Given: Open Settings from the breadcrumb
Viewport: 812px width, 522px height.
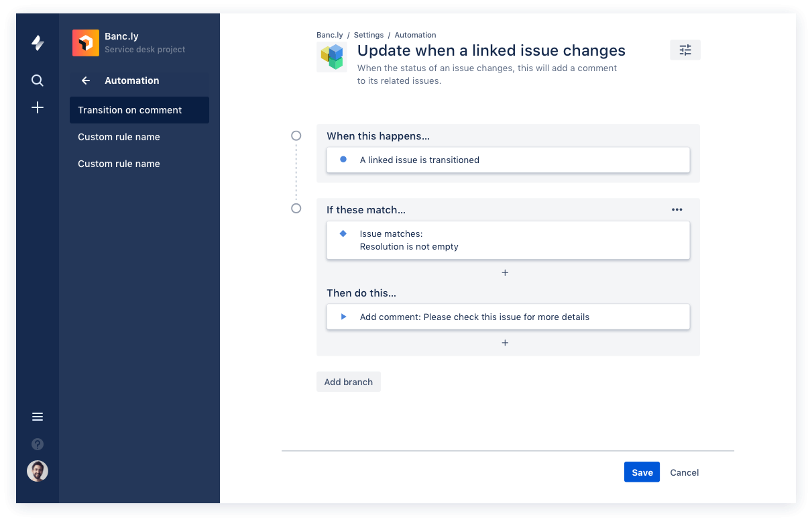Looking at the screenshot, I should point(368,35).
